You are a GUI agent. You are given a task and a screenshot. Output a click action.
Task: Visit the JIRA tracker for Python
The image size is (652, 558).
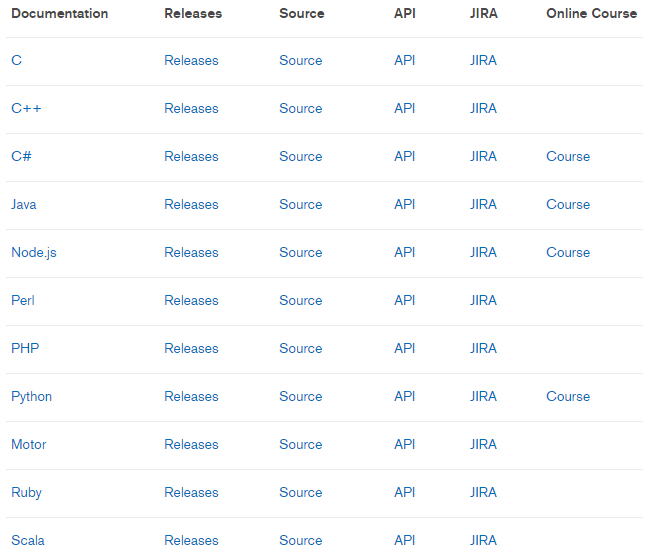483,397
